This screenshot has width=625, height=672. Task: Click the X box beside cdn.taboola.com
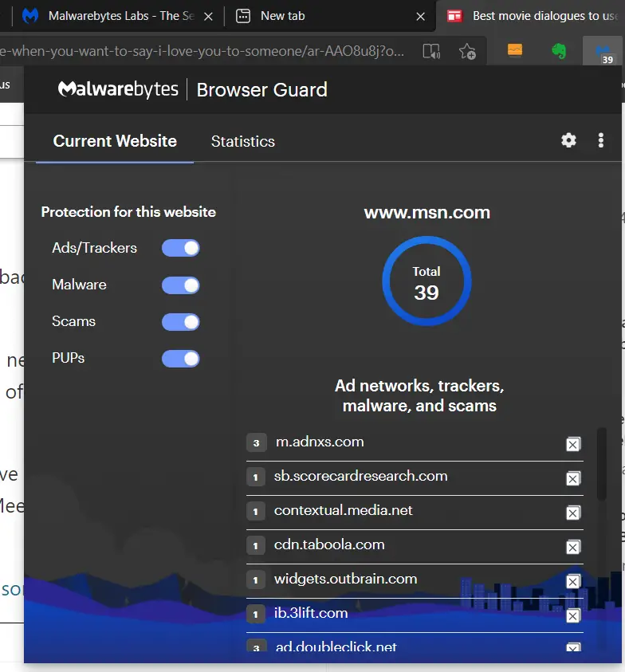(x=573, y=547)
